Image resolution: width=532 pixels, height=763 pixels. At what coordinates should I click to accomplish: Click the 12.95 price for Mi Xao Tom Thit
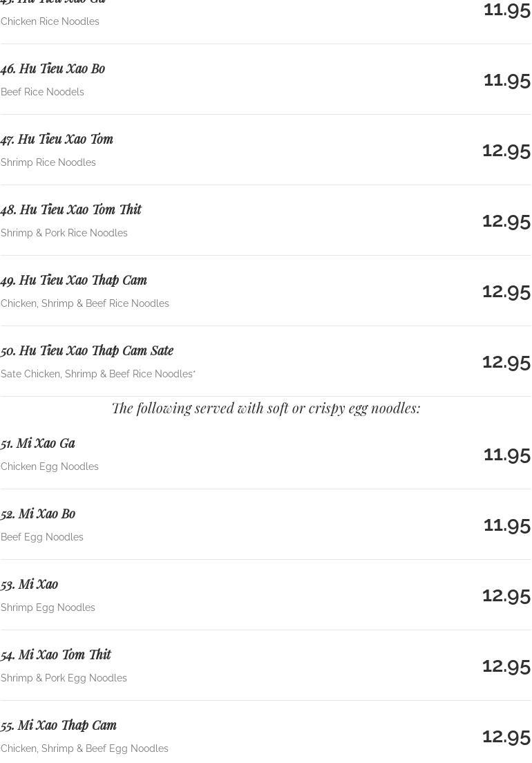click(x=506, y=666)
